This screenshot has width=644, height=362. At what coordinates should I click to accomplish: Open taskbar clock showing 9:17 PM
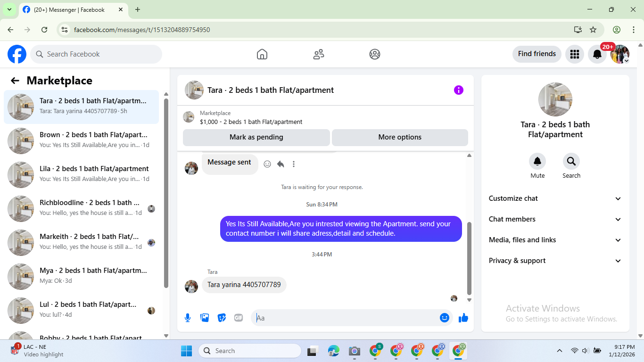coord(621,351)
